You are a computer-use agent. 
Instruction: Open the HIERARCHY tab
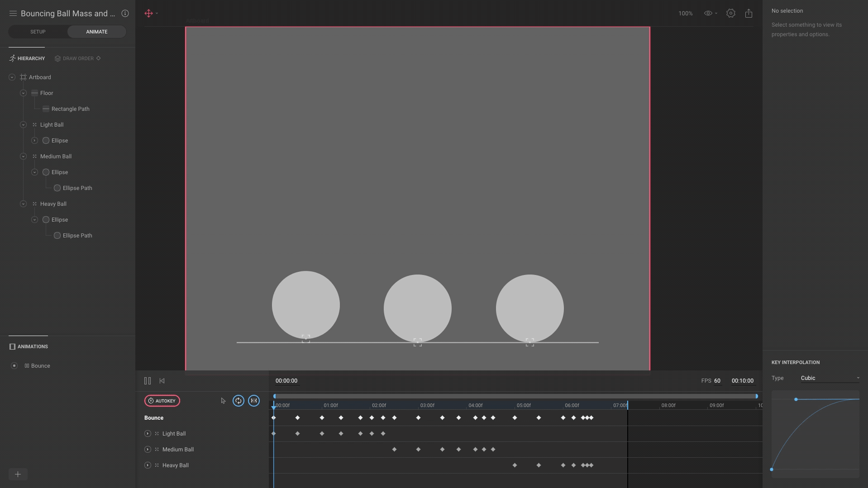point(27,58)
